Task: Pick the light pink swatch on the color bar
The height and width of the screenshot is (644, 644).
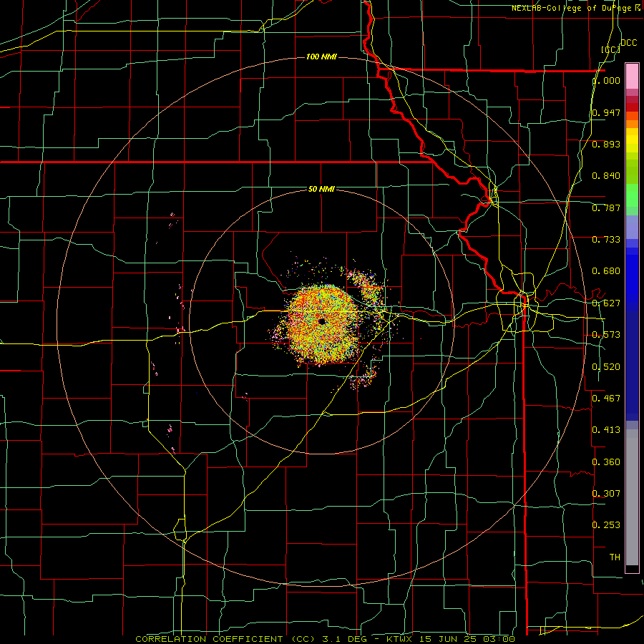Action: pos(632,76)
